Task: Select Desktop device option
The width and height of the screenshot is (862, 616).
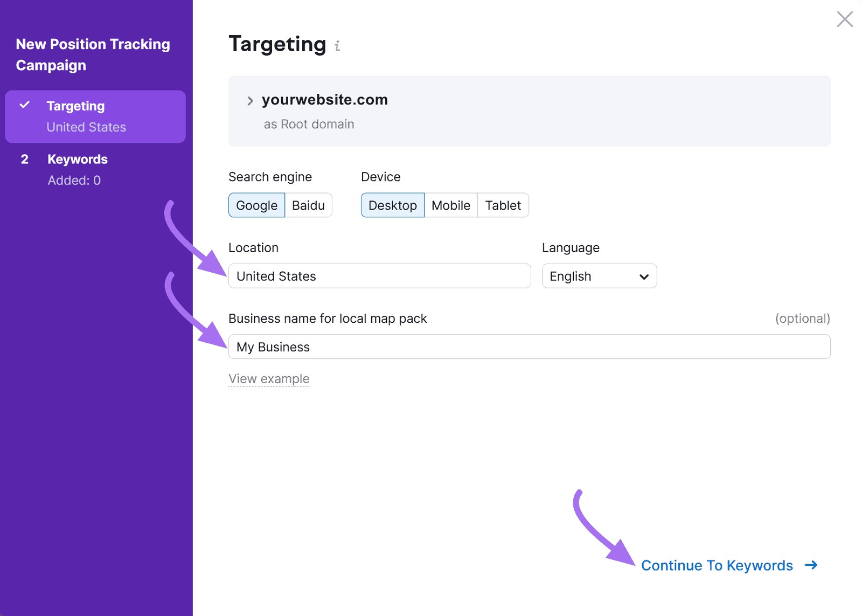Action: [x=393, y=205]
